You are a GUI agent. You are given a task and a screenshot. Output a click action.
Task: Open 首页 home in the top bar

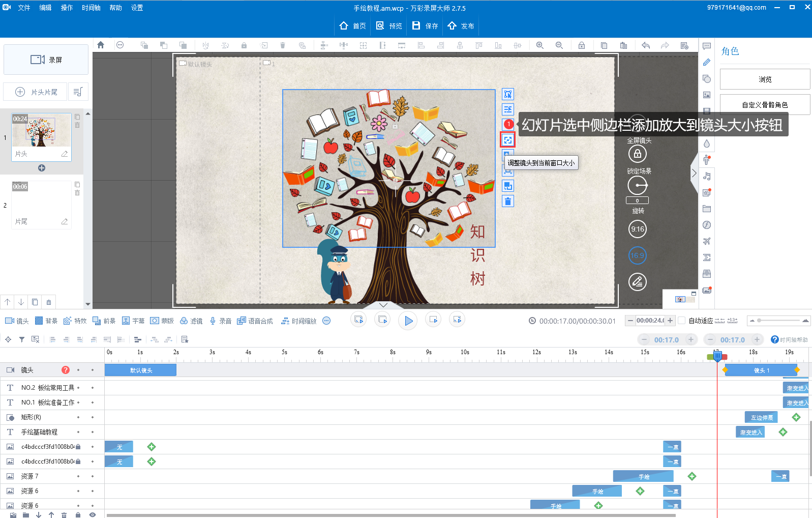[352, 26]
